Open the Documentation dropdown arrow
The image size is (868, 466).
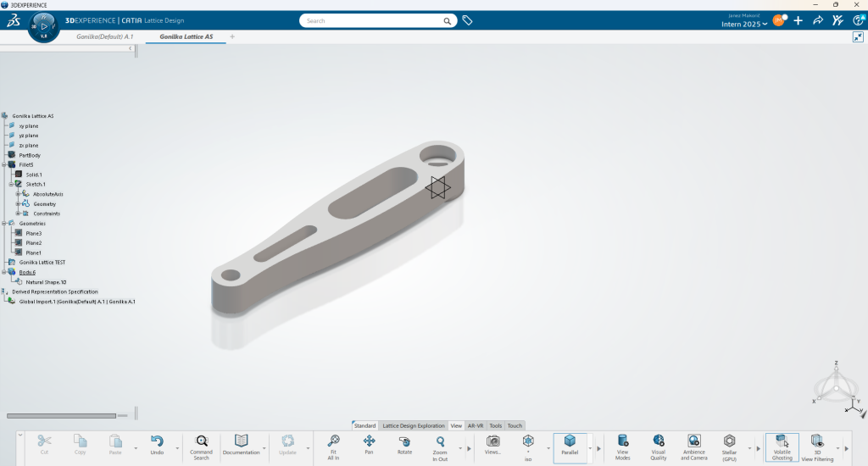click(x=264, y=448)
